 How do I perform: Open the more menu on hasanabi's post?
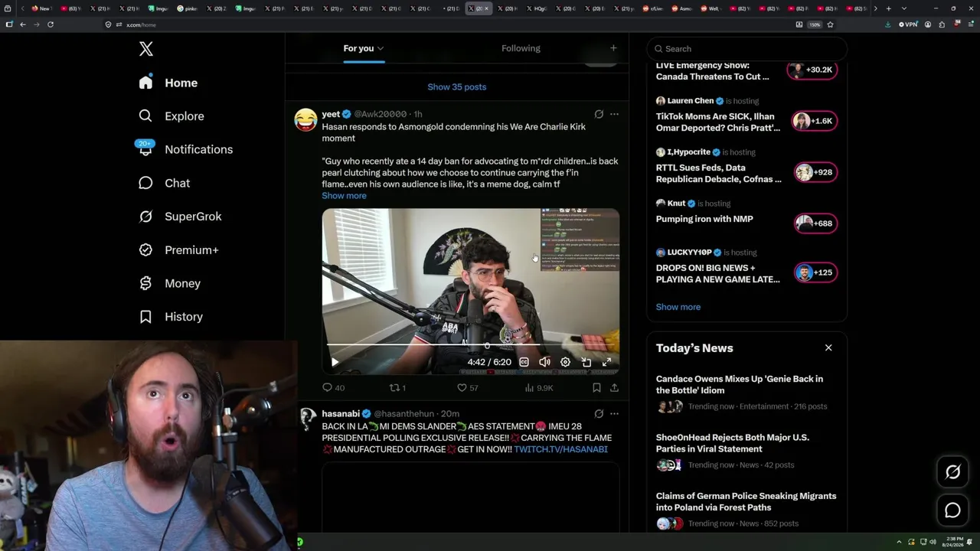[614, 414]
